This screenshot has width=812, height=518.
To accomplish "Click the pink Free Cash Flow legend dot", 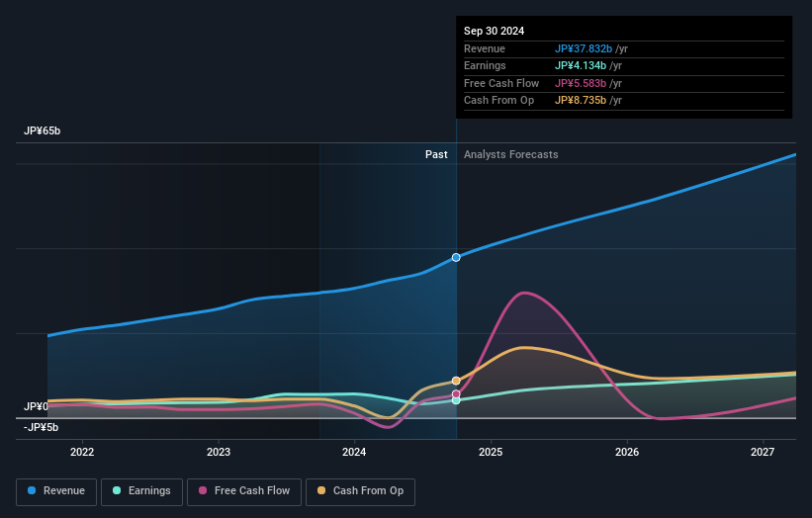I will pos(203,490).
